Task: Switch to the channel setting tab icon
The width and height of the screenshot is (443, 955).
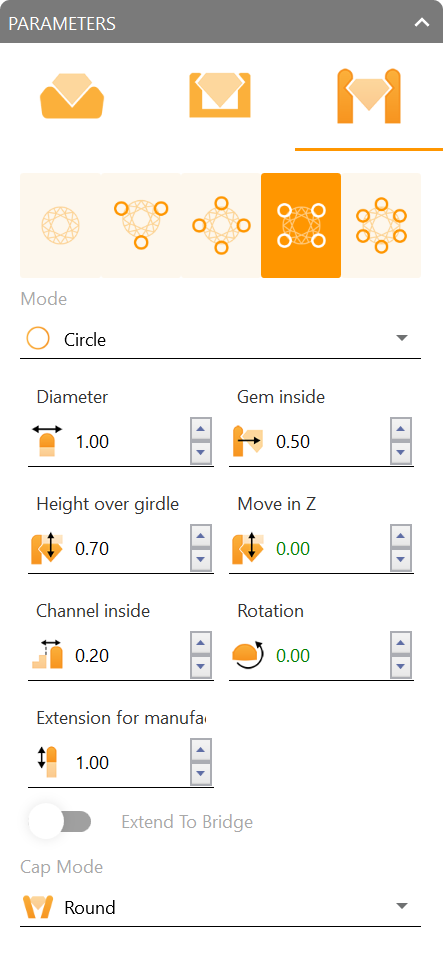Action: click(220, 95)
